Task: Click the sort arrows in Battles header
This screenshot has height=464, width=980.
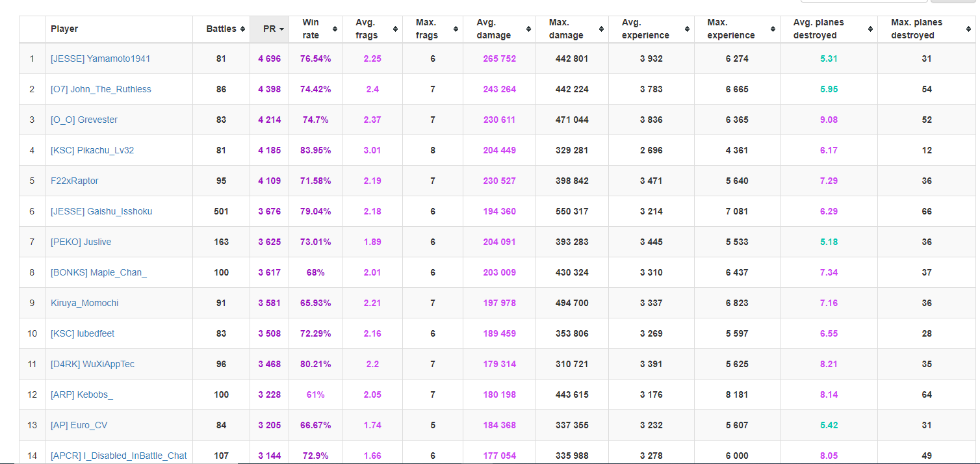Action: [242, 29]
